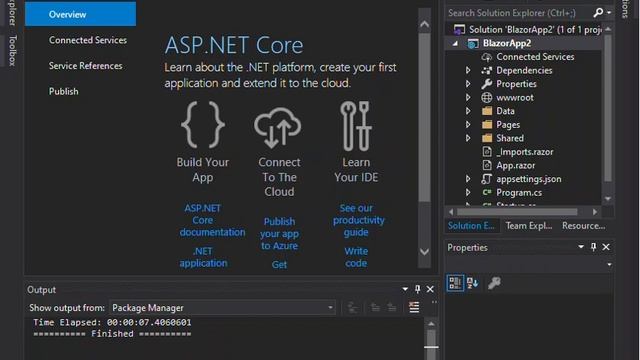Click the Overview page scrollbar down arrow
This screenshot has height=360, width=640.
point(424,252)
